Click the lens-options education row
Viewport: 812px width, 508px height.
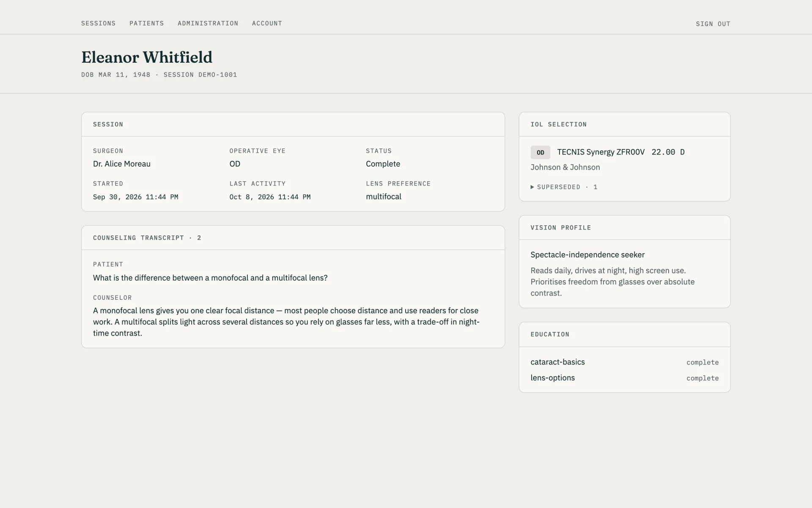pos(625,378)
